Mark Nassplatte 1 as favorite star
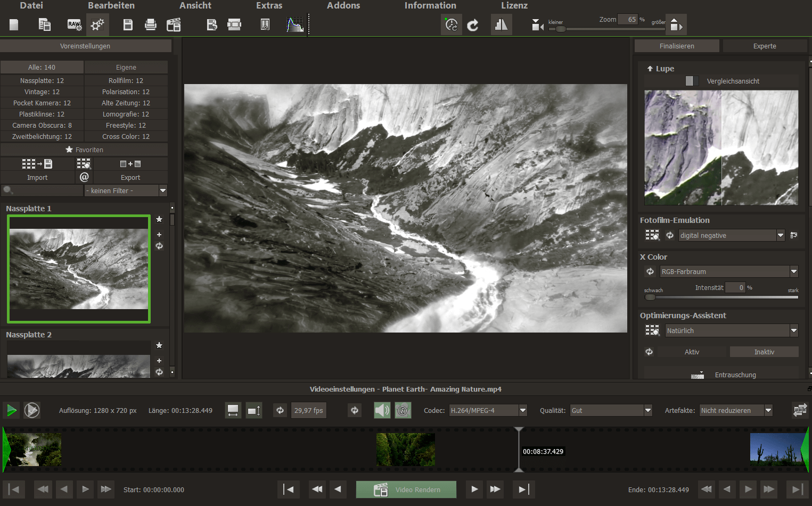The width and height of the screenshot is (812, 506). [159, 219]
